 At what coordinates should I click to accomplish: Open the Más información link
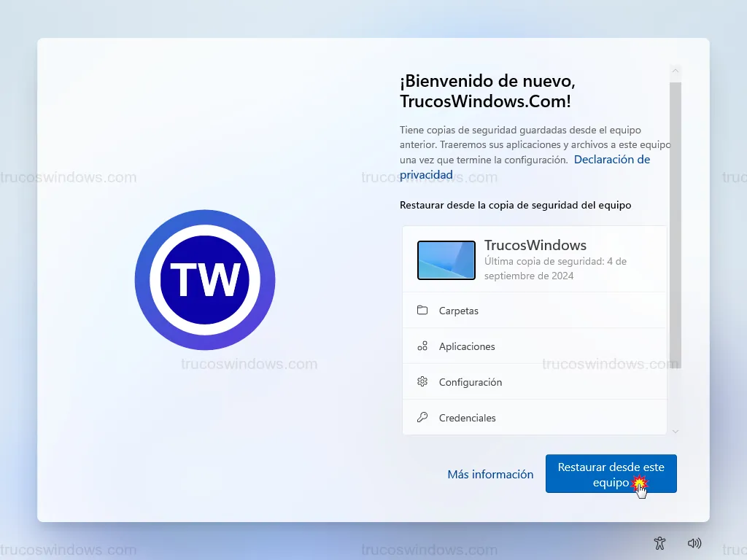[x=490, y=474]
